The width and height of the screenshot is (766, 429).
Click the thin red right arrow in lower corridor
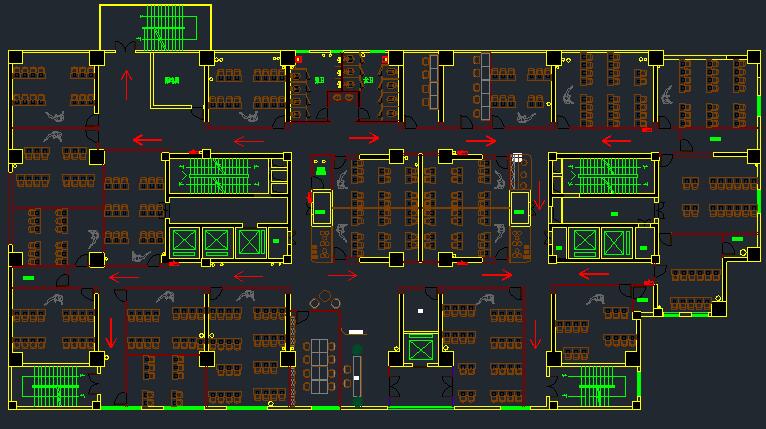click(x=342, y=275)
